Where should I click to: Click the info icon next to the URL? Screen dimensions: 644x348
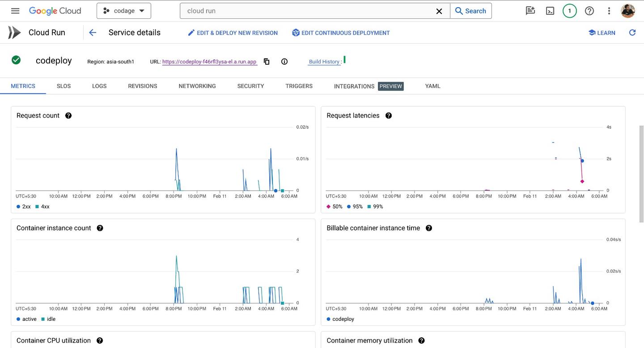click(284, 62)
